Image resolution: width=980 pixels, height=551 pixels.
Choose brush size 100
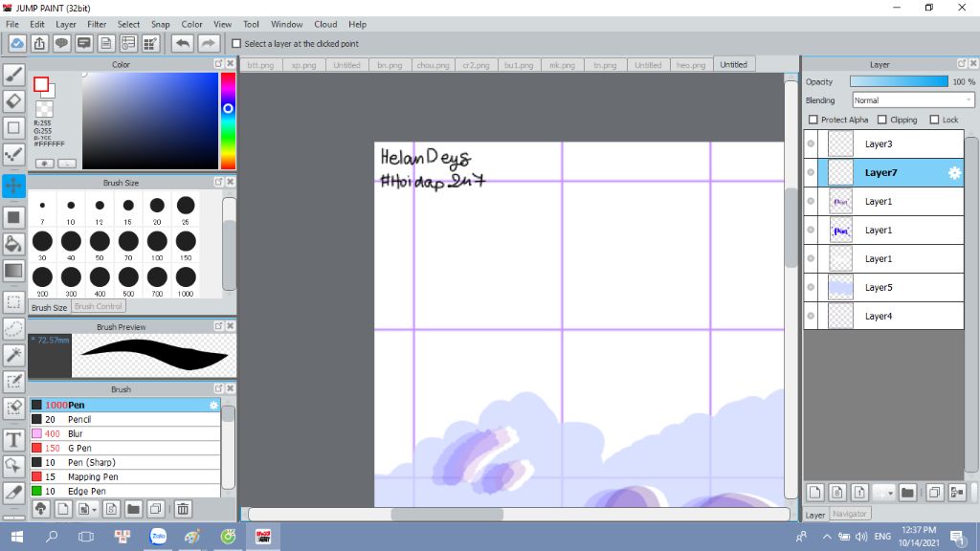[157, 244]
